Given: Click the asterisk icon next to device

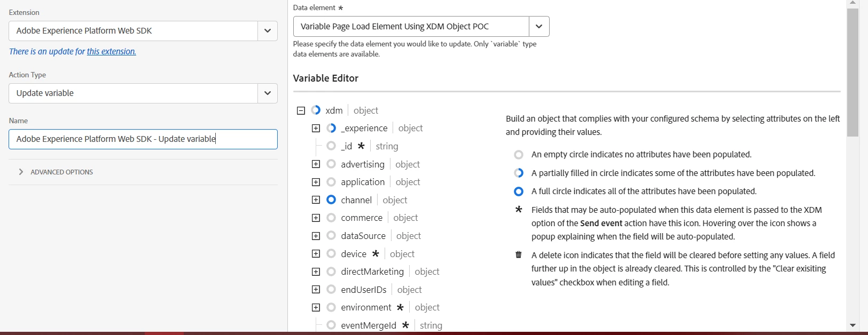Looking at the screenshot, I should point(376,253).
